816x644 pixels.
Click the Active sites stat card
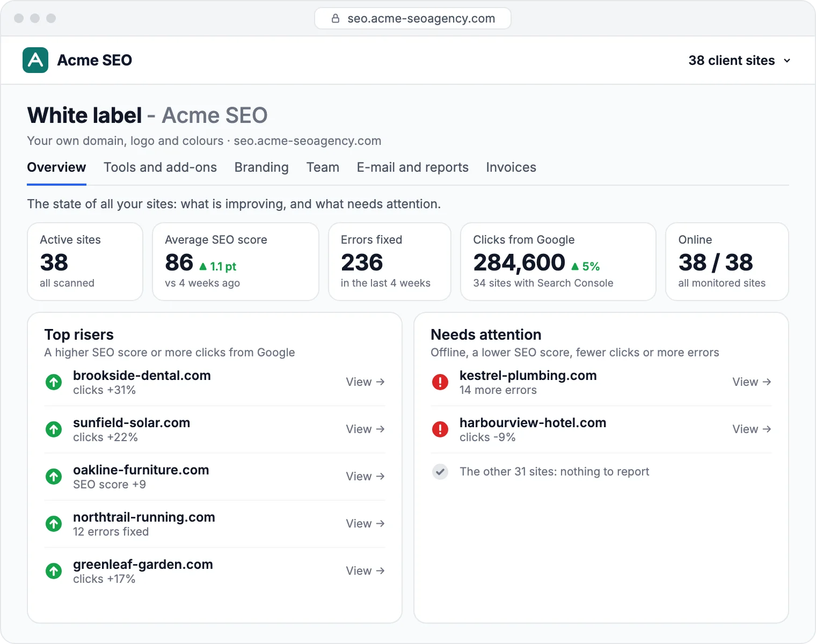(x=85, y=262)
